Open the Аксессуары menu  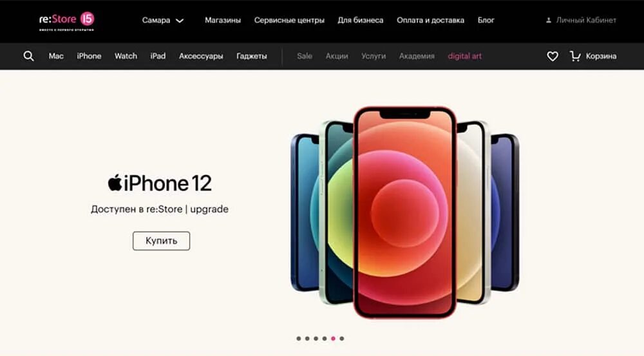(201, 56)
